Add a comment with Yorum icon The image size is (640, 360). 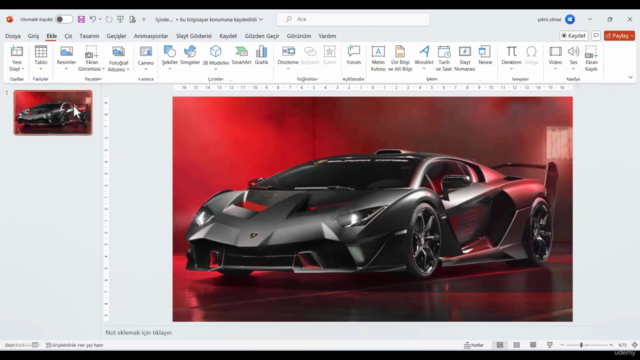tap(353, 51)
